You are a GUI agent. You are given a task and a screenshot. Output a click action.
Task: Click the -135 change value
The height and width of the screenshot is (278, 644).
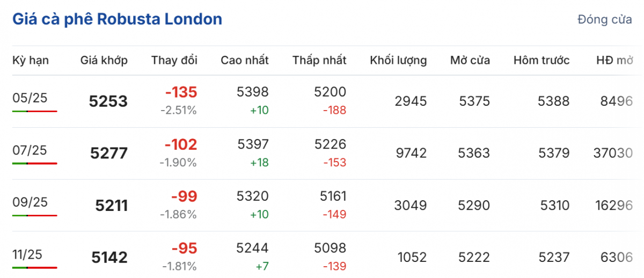coord(181,92)
